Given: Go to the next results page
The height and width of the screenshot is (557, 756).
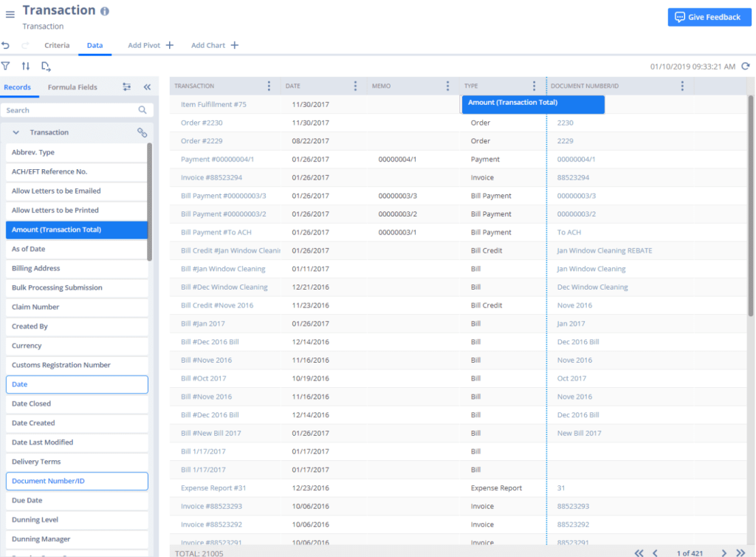Looking at the screenshot, I should click(x=724, y=553).
